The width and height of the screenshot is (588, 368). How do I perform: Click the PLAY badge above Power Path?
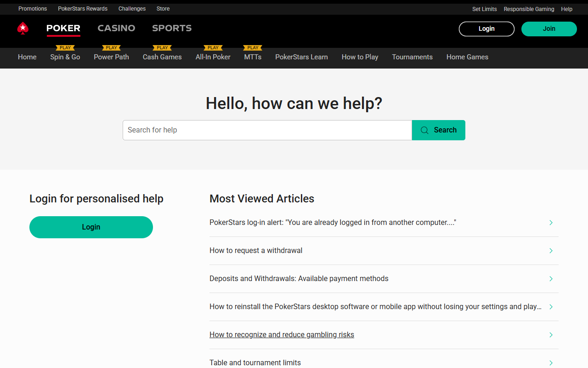pos(112,48)
